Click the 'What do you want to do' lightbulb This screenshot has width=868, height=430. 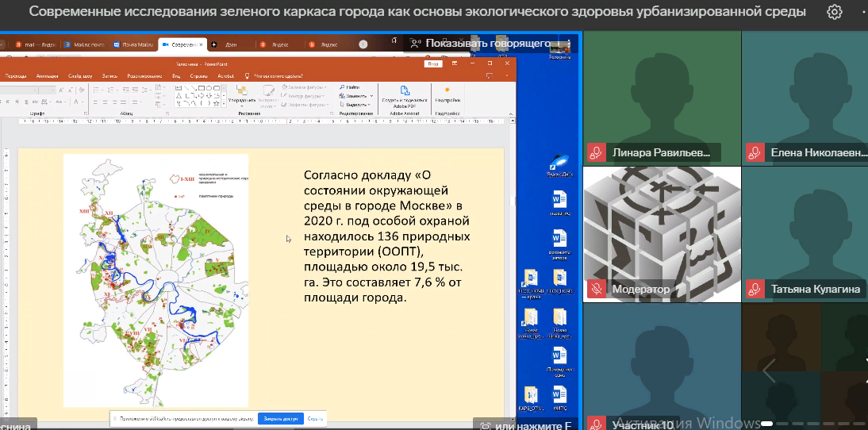click(x=248, y=75)
